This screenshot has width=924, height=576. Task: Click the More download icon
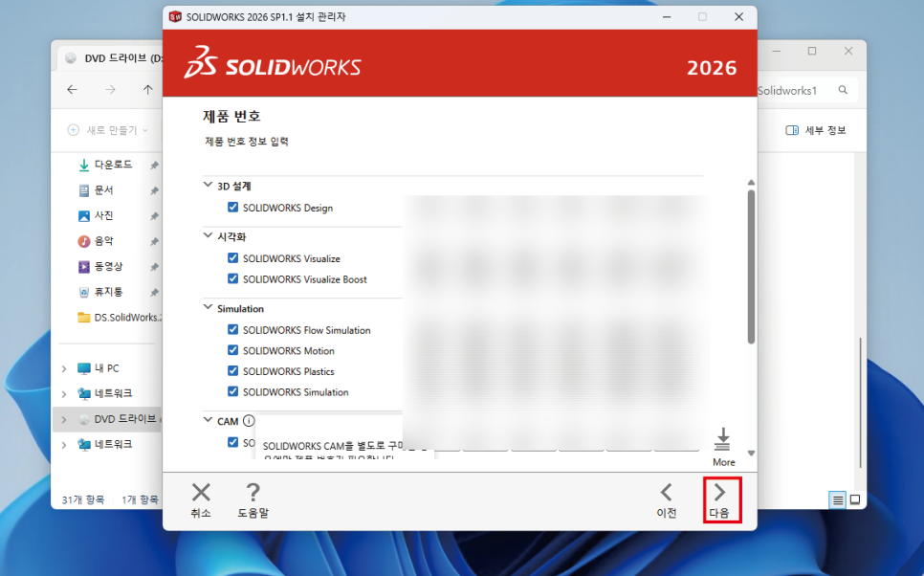point(723,447)
